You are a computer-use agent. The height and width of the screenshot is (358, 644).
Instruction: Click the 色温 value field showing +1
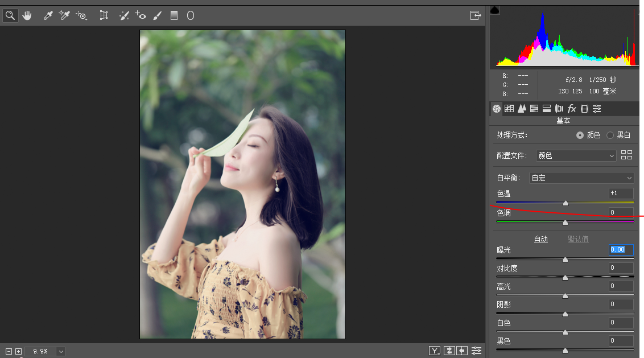(x=621, y=193)
